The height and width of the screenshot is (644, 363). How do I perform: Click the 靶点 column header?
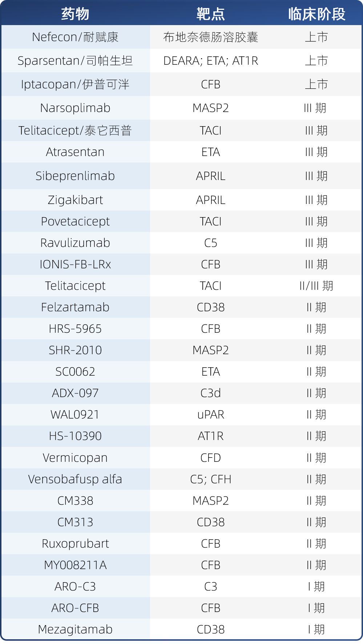coord(210,14)
